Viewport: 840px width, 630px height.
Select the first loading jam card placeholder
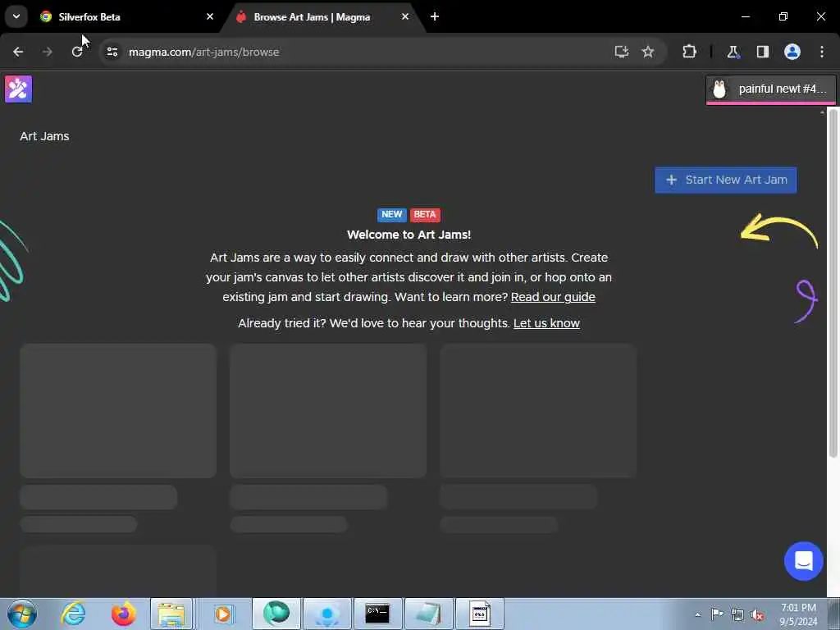pos(118,411)
